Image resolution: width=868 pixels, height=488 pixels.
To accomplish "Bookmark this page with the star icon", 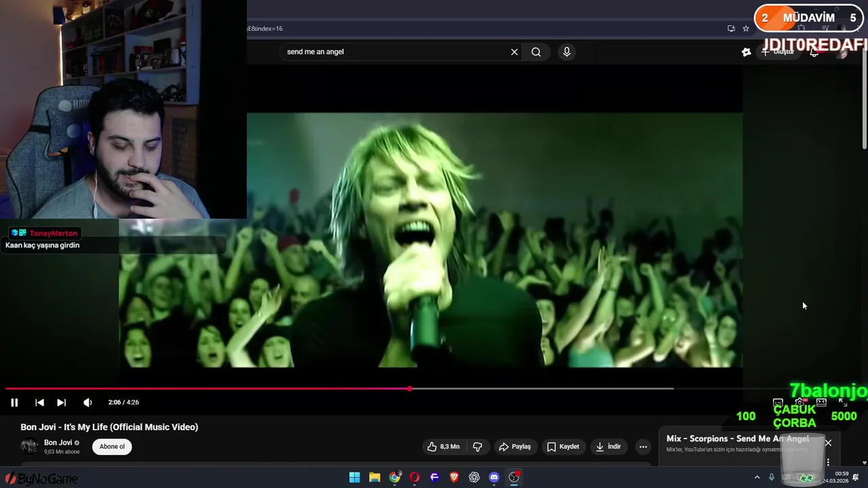I will [746, 28].
